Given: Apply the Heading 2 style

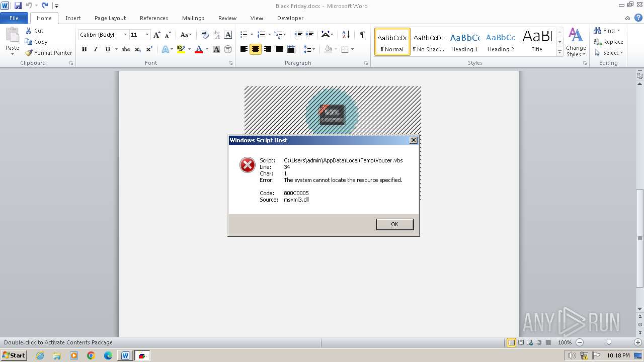Looking at the screenshot, I should tap(501, 42).
